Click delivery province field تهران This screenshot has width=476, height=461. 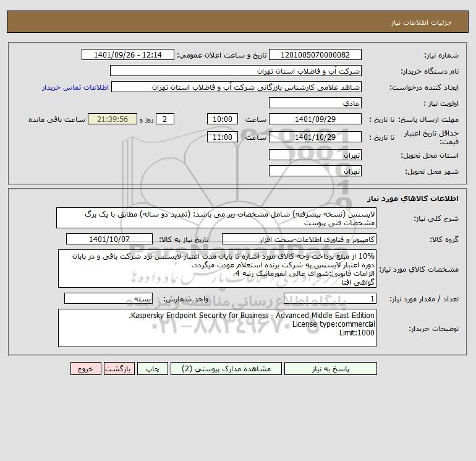pos(315,155)
